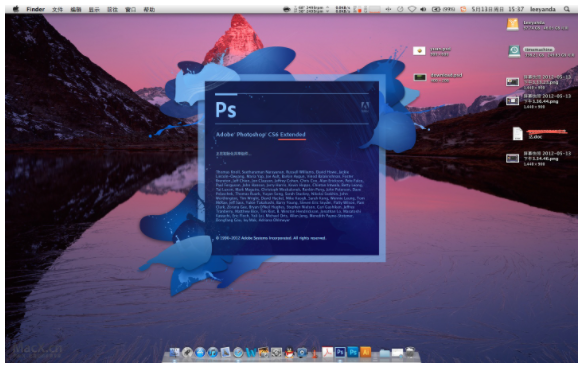
Task: Click the volume speaker icon in menu bar
Action: coord(423,9)
